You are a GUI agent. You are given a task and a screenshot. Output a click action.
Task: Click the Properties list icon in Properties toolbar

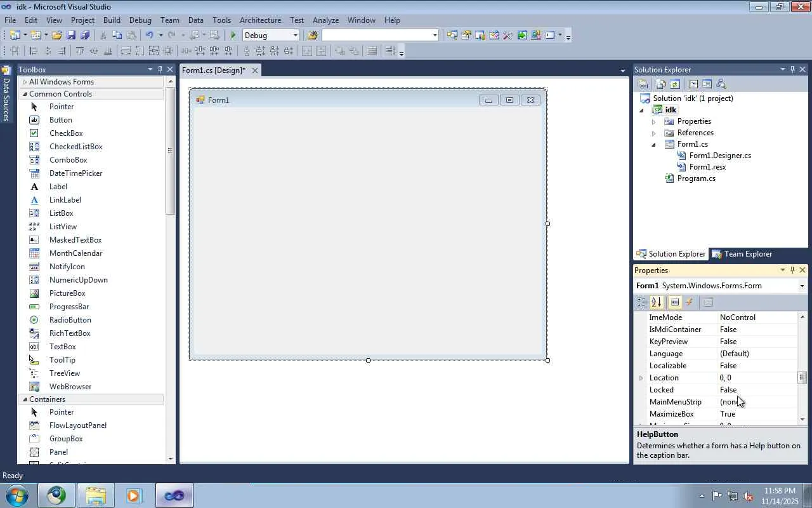coord(675,302)
